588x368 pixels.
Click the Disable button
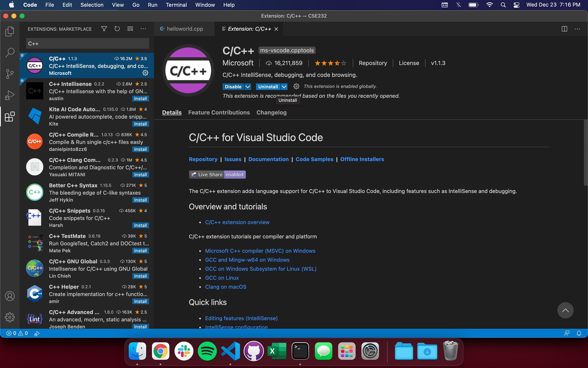(x=233, y=86)
